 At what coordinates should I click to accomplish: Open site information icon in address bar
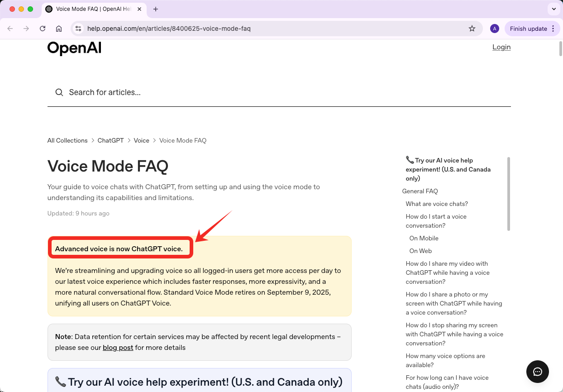pos(78,29)
